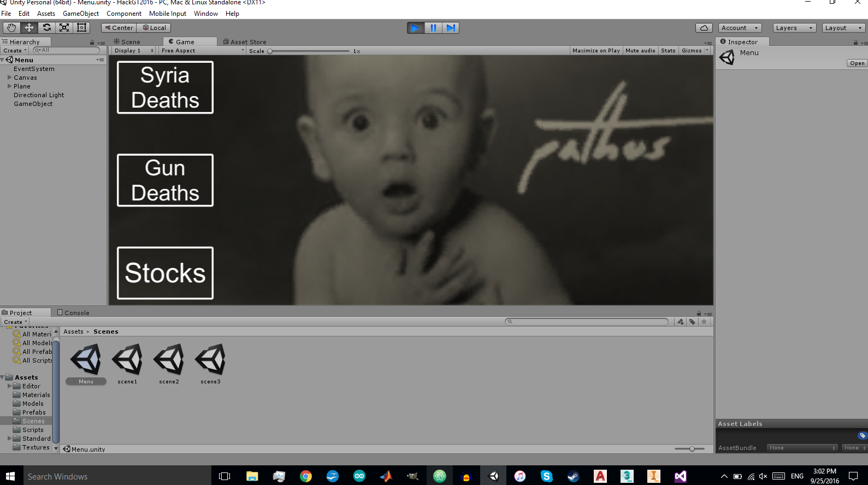
Task: Click the Gun Deaths button
Action: coord(165,180)
